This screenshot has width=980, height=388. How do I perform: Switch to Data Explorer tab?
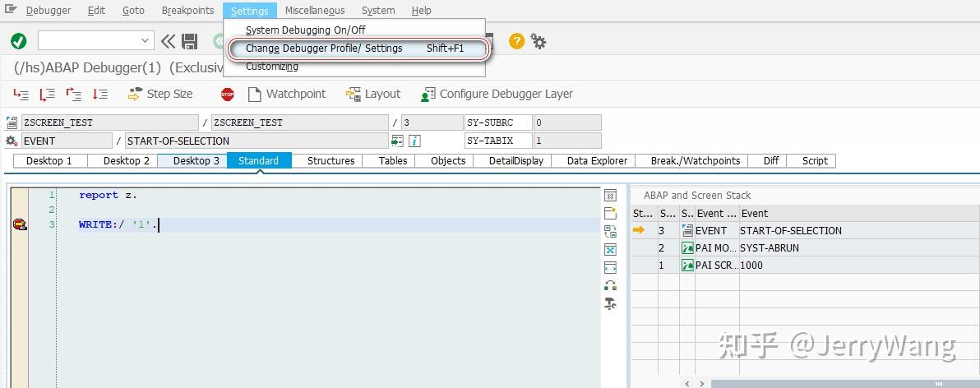click(x=597, y=160)
